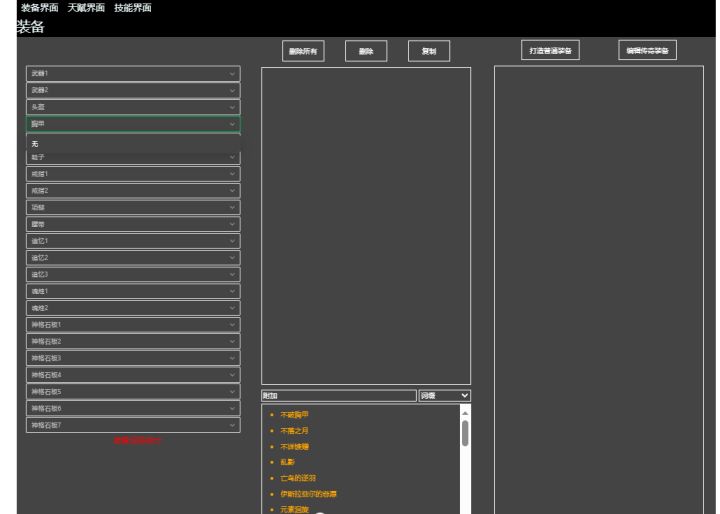Collapse the open 胸甲 dropdown
Viewport: 720px width, 514px height.
[133, 124]
